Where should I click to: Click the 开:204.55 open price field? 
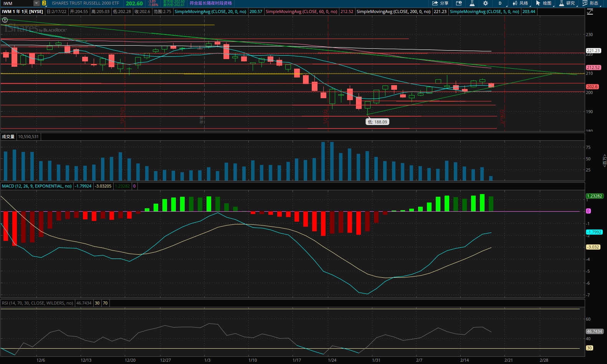click(79, 12)
